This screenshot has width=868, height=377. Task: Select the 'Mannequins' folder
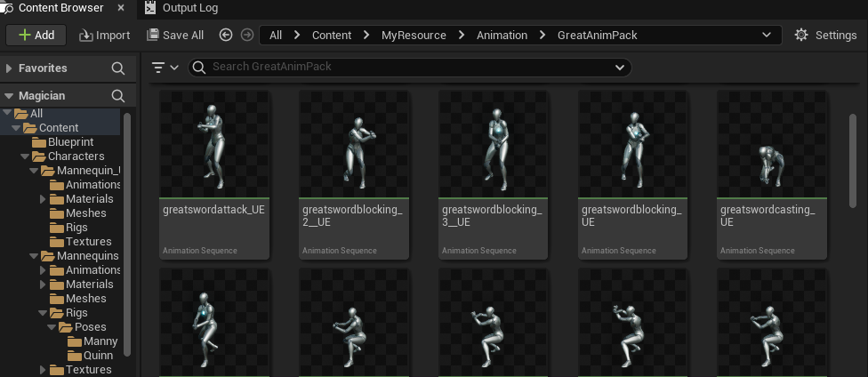click(x=87, y=256)
